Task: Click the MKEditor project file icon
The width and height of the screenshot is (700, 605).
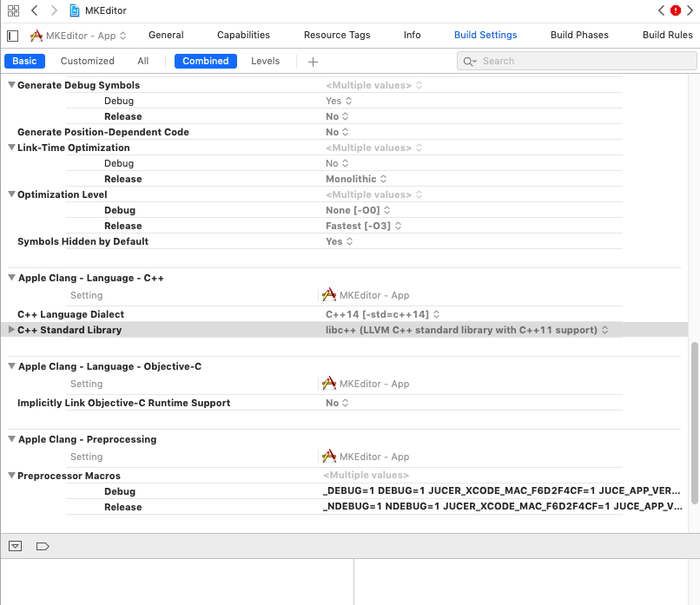Action: [x=75, y=10]
